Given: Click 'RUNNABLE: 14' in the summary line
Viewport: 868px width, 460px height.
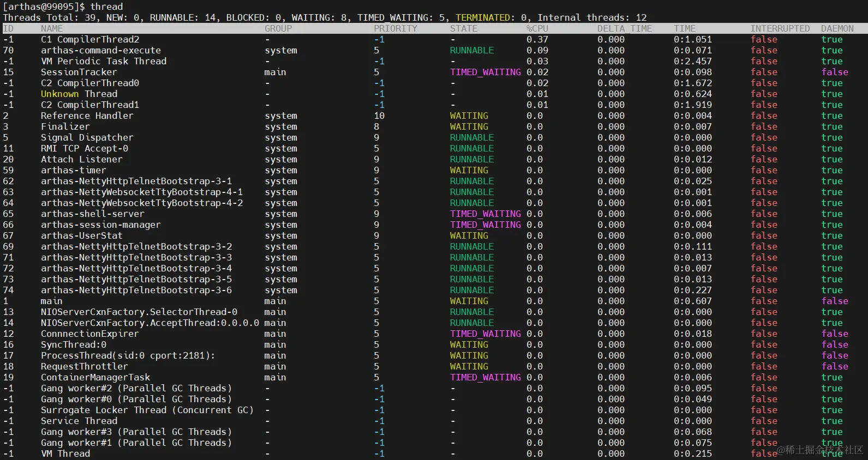Looking at the screenshot, I should (183, 17).
